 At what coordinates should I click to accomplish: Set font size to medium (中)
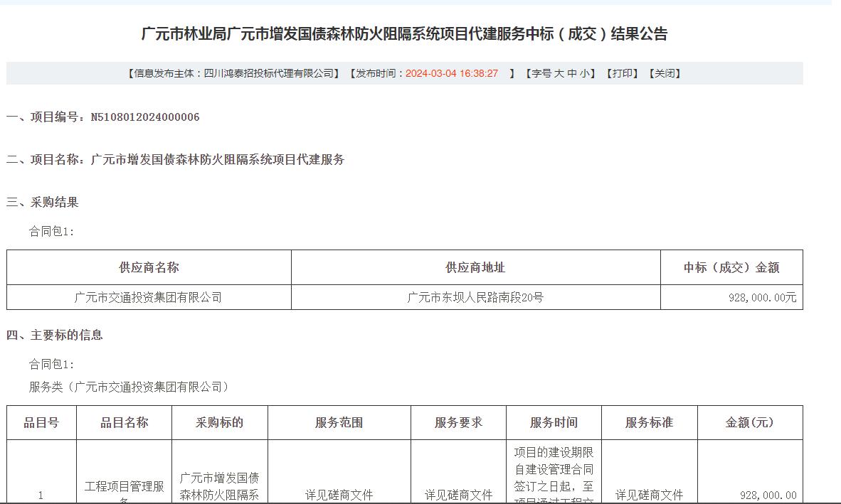coord(572,73)
